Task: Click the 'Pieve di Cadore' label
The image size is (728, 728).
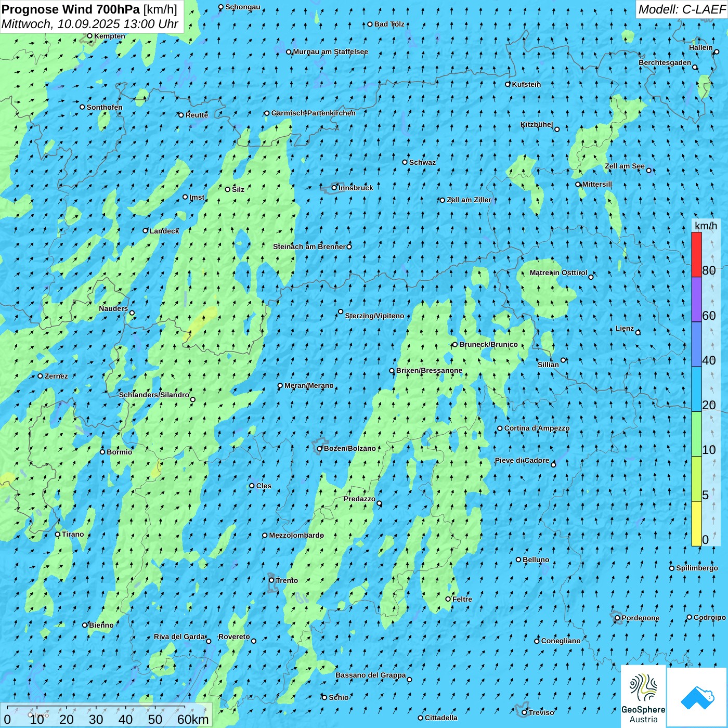Action: (522, 460)
